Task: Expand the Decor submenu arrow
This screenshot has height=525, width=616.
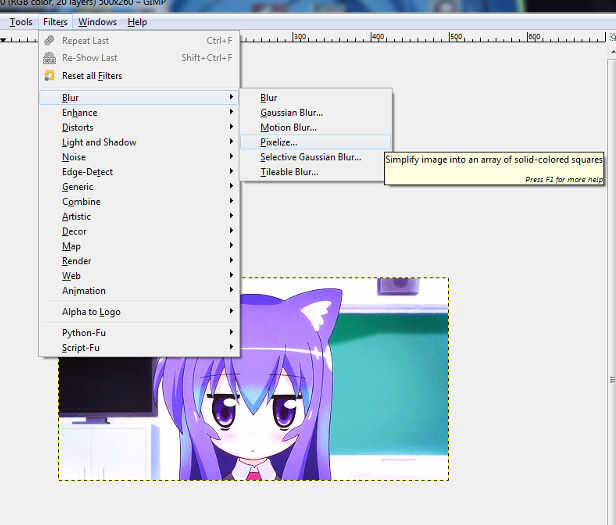Action: 231,230
